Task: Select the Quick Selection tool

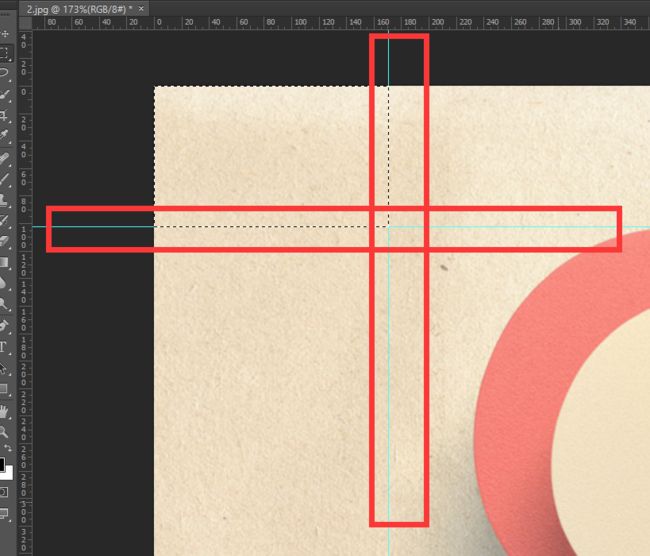Action: point(5,95)
